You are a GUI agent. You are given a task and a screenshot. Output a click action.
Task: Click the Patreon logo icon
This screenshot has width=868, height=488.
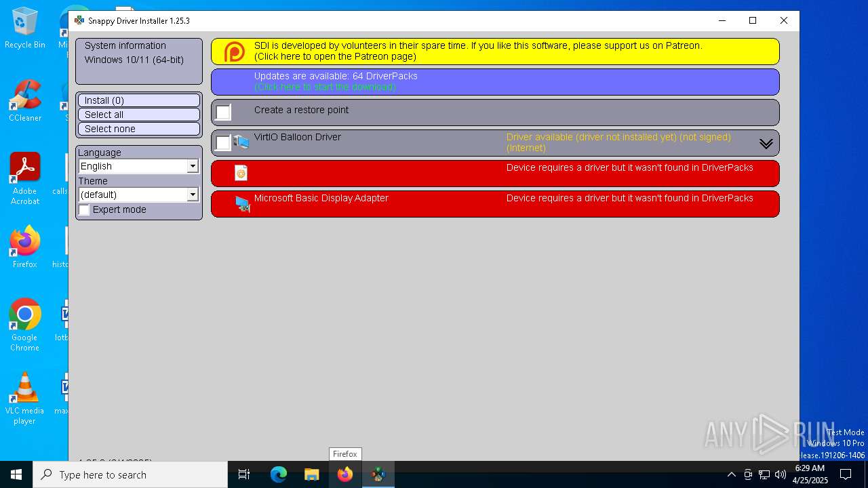pos(235,52)
